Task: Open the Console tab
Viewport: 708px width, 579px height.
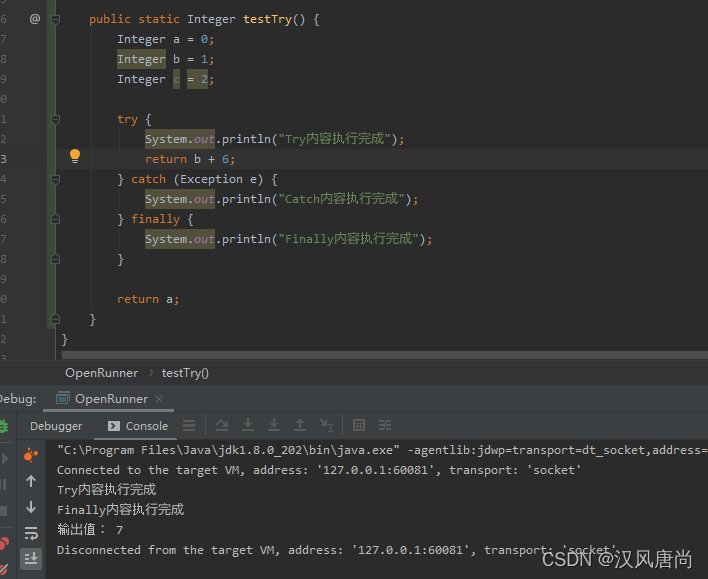Action: tap(138, 426)
